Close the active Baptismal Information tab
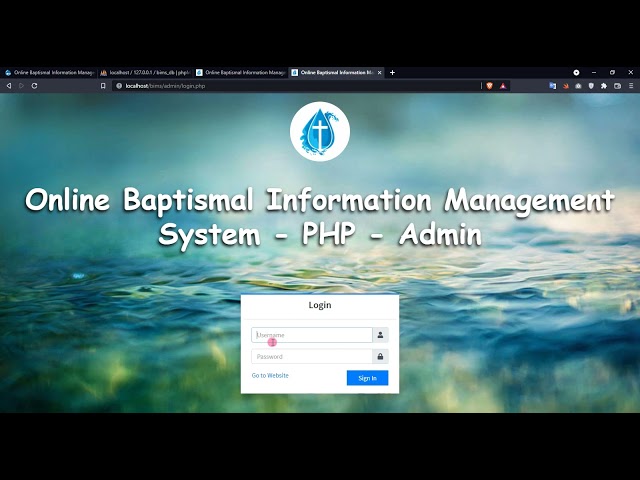The height and width of the screenshot is (480, 640). [380, 73]
